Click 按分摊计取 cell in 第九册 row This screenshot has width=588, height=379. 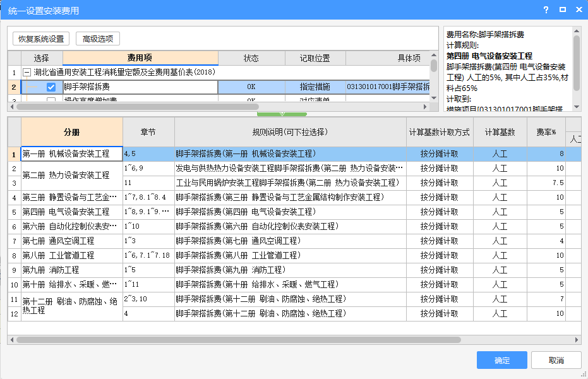[x=440, y=270]
